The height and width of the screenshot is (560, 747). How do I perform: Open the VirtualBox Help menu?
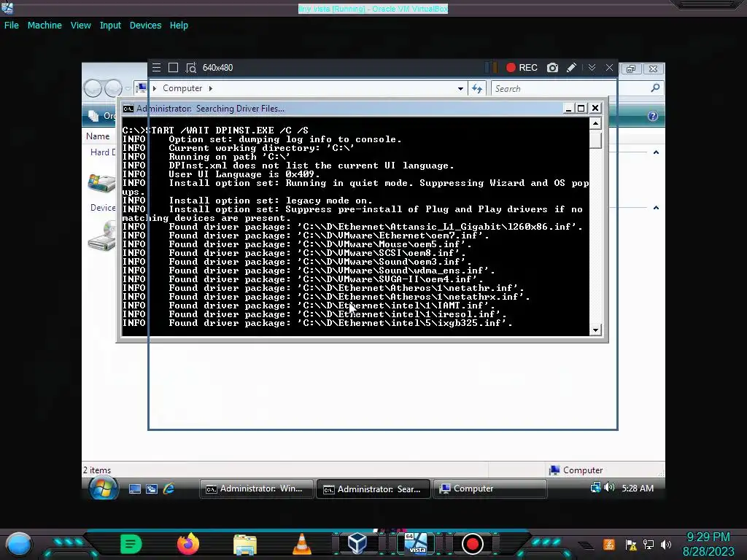(x=179, y=26)
